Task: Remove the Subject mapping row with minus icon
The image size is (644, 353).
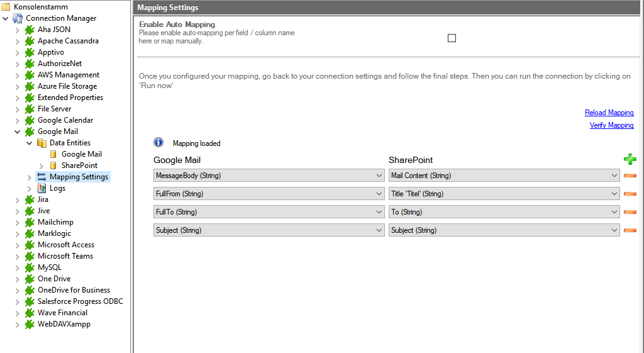Action: click(630, 231)
